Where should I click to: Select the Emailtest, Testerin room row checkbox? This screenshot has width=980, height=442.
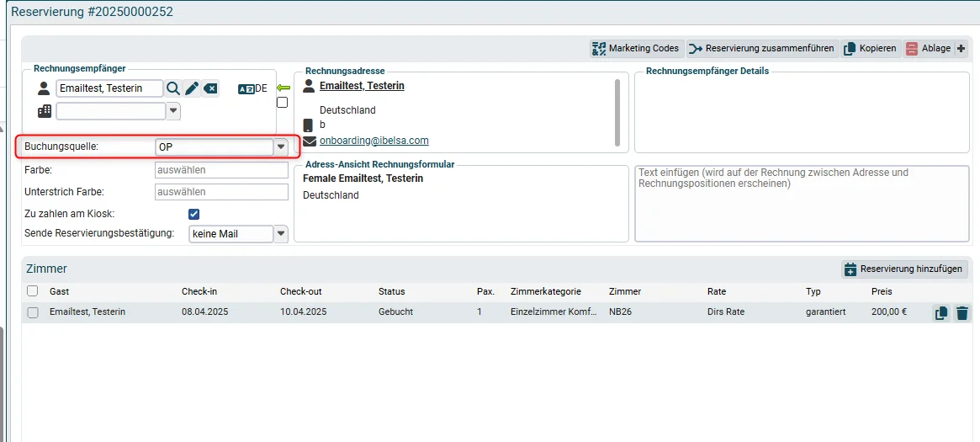[33, 312]
